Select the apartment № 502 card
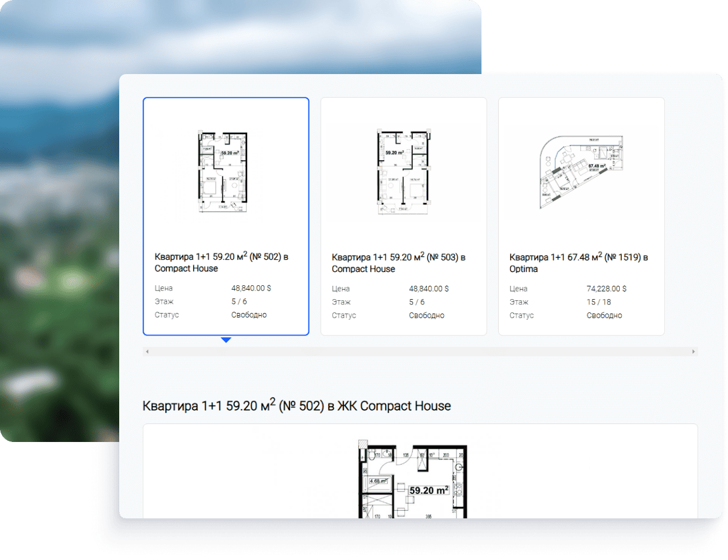728x560 pixels. [x=226, y=216]
